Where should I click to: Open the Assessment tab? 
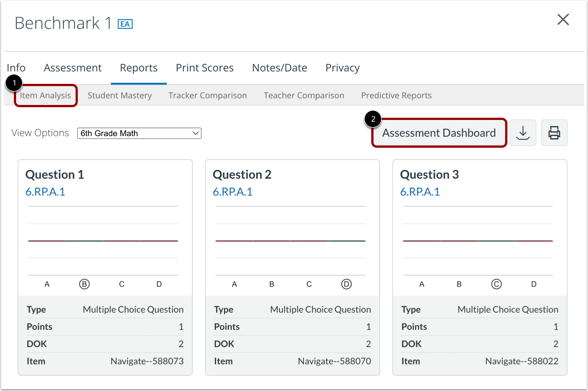[x=73, y=68]
